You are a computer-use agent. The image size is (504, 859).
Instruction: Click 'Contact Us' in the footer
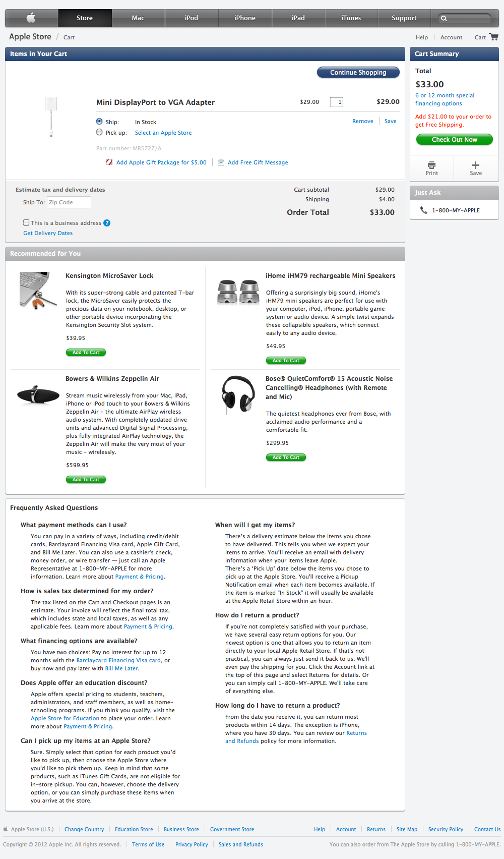tap(487, 829)
